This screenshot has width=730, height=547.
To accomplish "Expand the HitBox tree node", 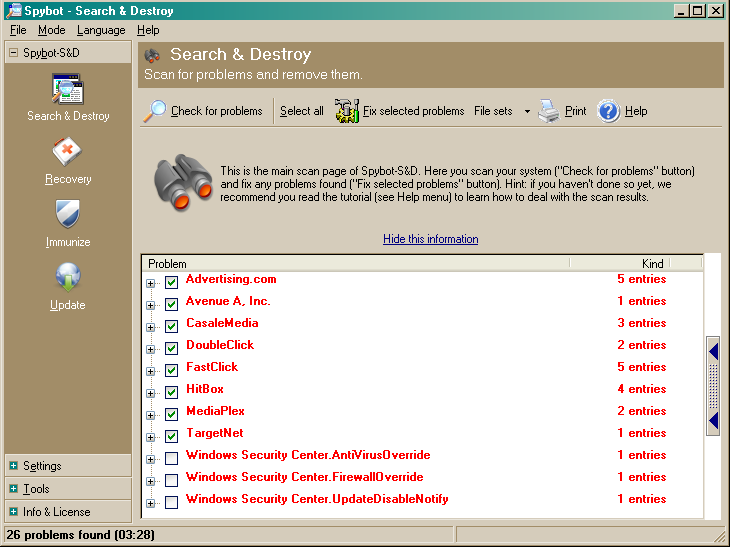I will 150,393.
